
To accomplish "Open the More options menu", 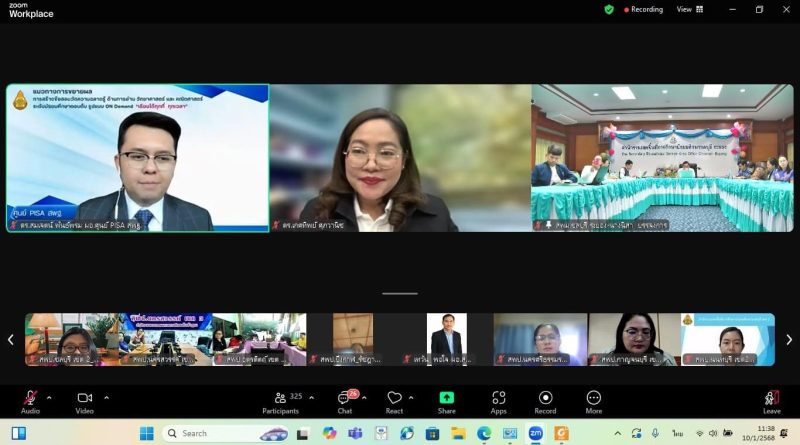I will tap(593, 399).
